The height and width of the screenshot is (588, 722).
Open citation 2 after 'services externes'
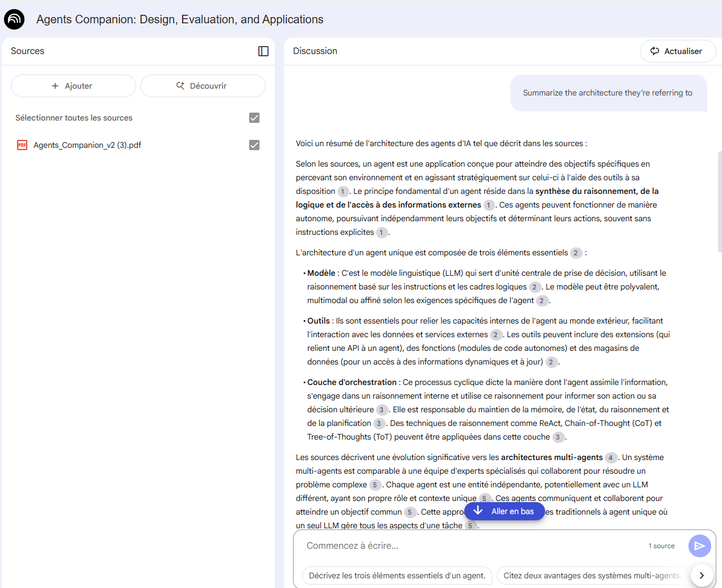(x=496, y=335)
